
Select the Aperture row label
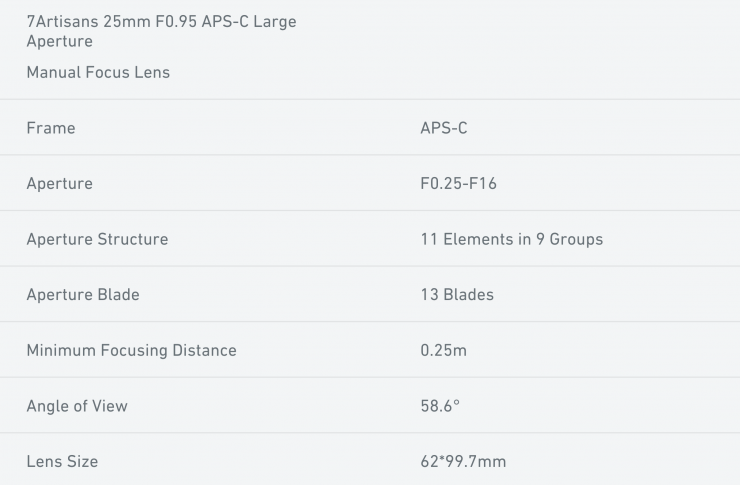tap(60, 184)
